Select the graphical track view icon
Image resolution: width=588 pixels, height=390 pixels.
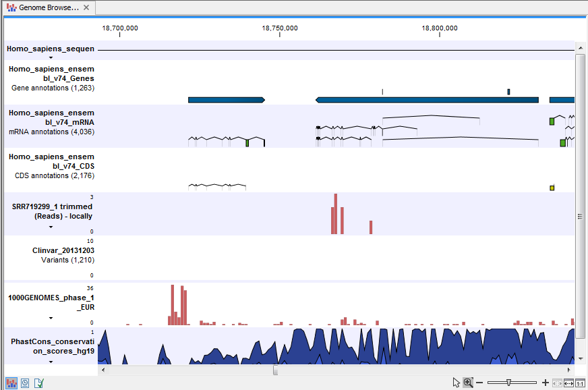[x=11, y=383]
